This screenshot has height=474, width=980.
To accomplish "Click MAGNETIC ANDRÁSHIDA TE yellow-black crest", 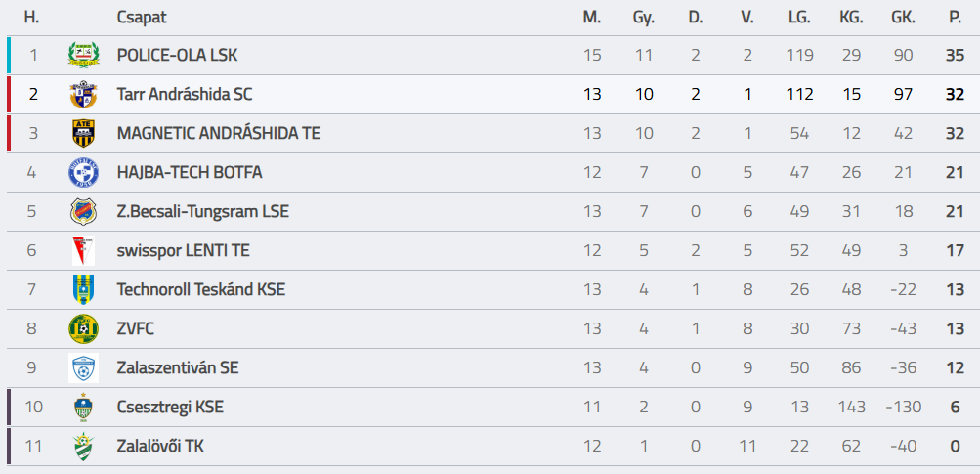I will 83,133.
